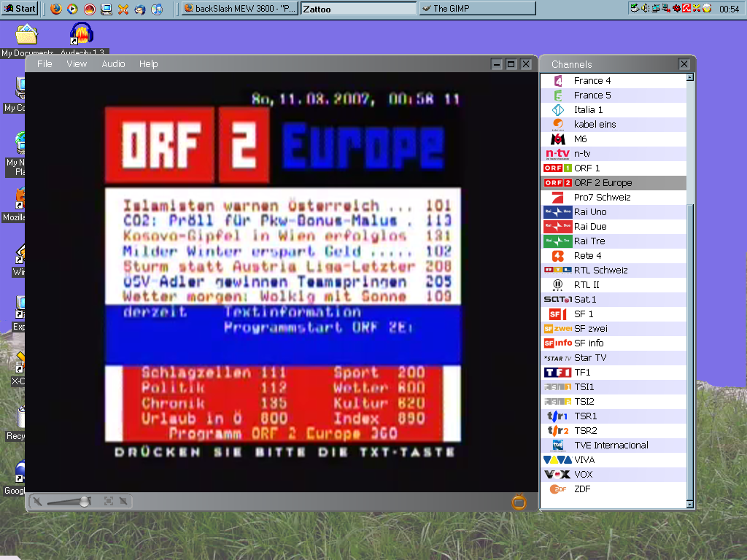Open the File menu
747x560 pixels.
(44, 64)
